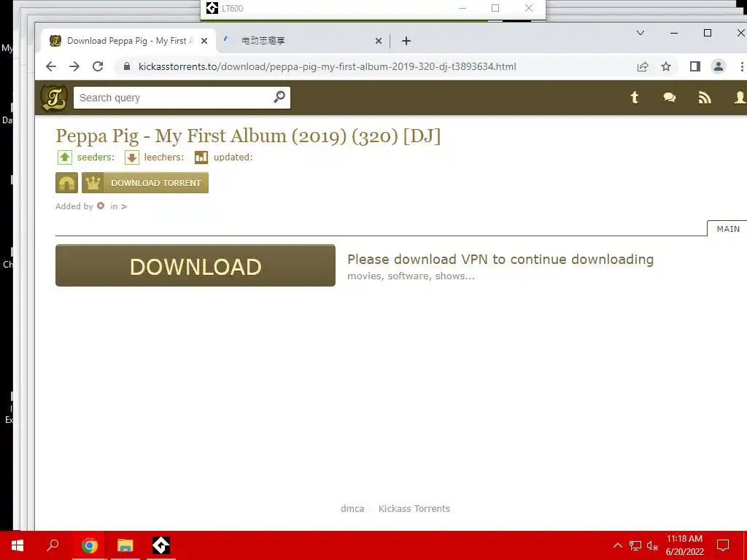Open the Tumblr-style 't' header icon
The height and width of the screenshot is (560, 747).
635,98
